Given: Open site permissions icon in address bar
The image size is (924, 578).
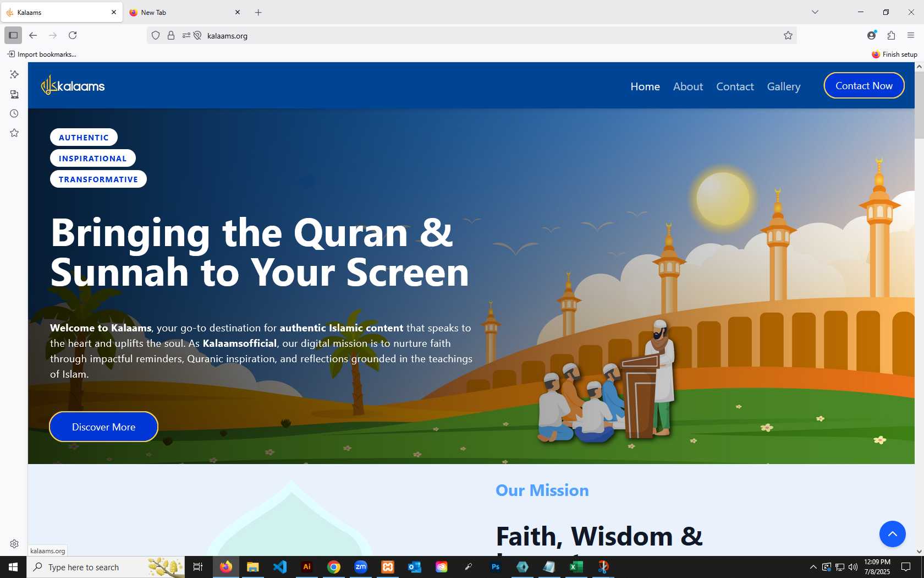Looking at the screenshot, I should pyautogui.click(x=186, y=35).
